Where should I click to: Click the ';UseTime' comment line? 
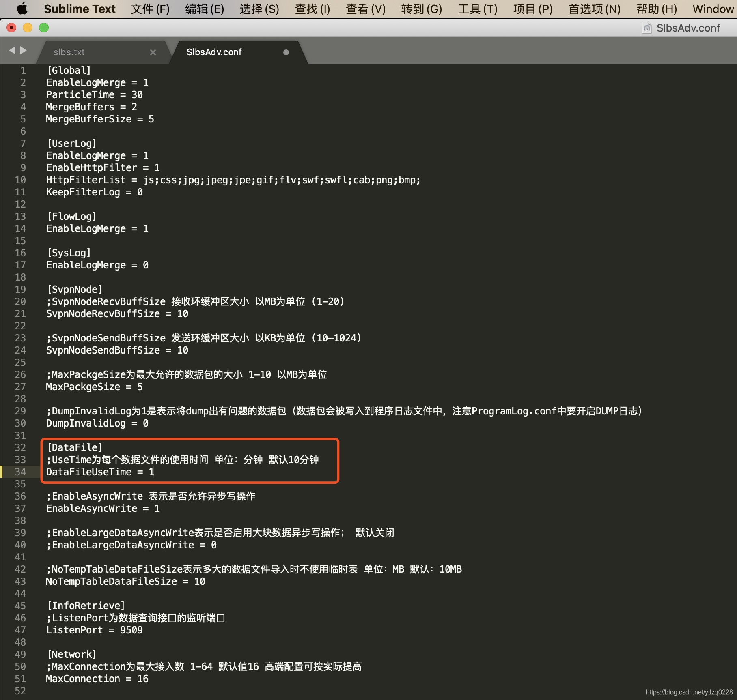tap(183, 460)
